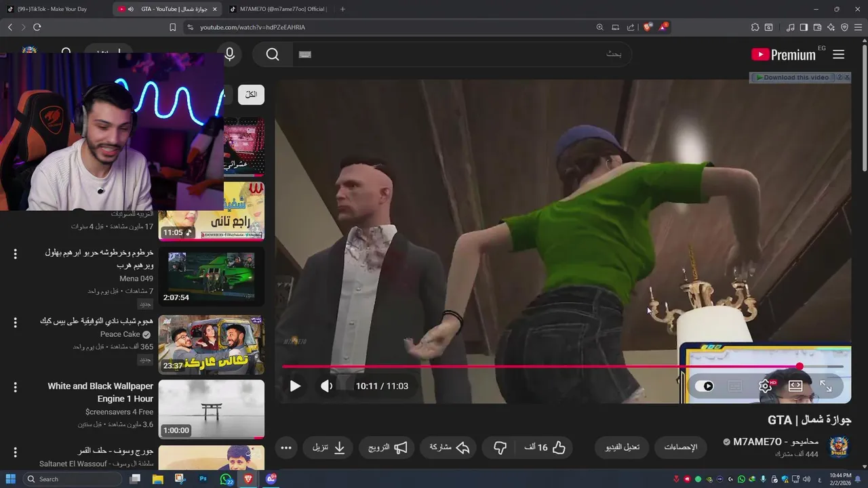Screen dimensions: 868x488
Task: Open Mena 049 2:07:54 video thumbnail
Action: (212, 277)
